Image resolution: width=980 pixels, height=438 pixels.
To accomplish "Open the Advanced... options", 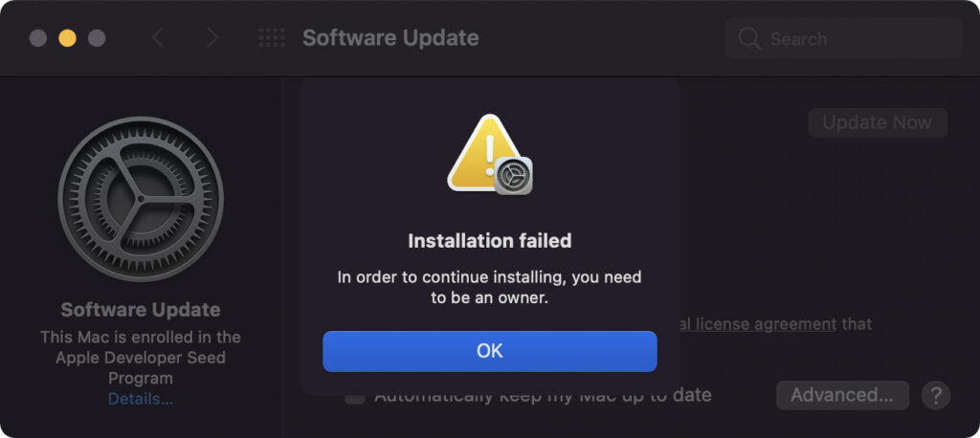I will tap(842, 395).
